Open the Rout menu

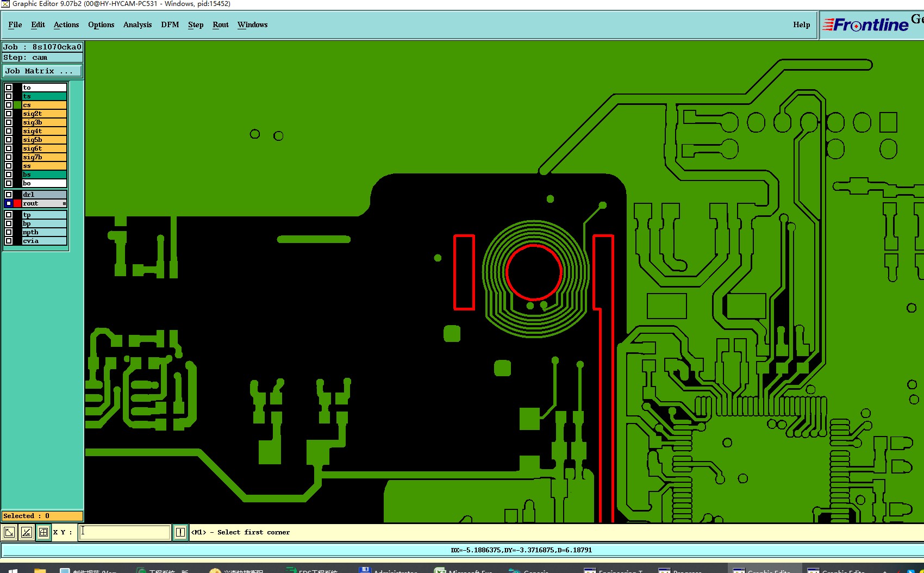point(221,24)
